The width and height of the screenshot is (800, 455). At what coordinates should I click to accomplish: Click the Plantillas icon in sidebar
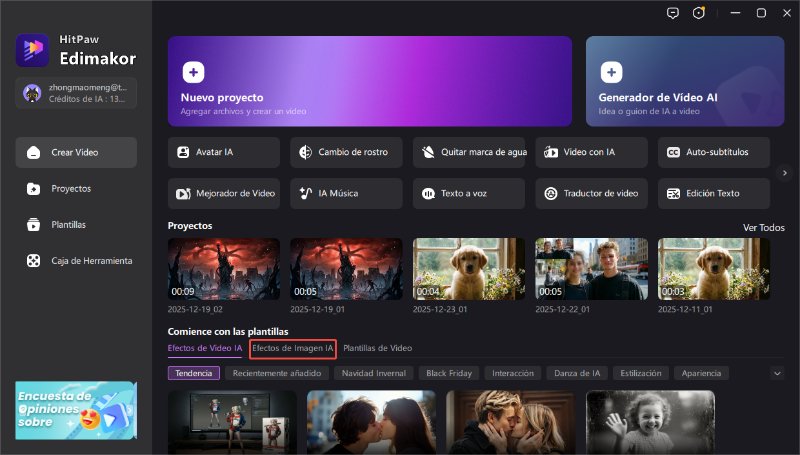[x=34, y=224]
